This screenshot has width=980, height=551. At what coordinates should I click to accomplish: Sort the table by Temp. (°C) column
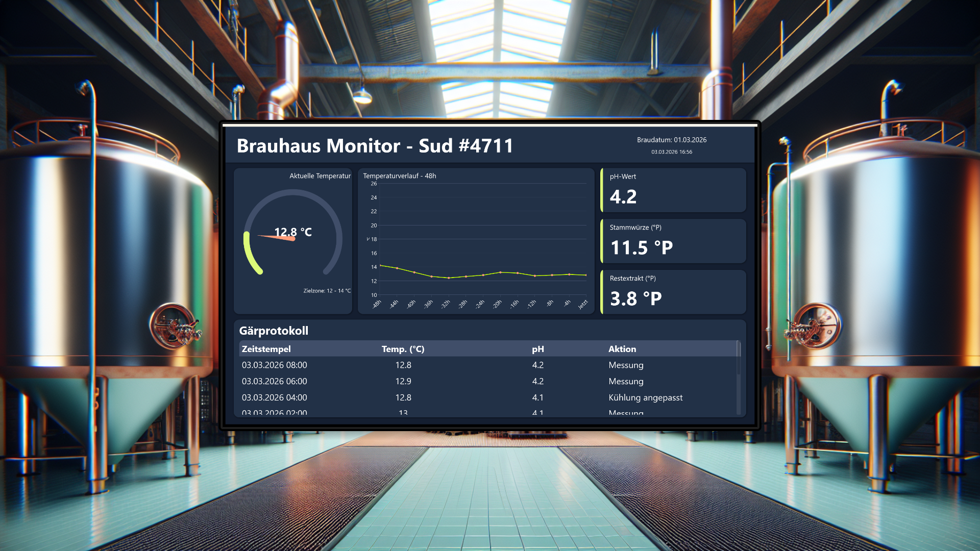coord(403,349)
